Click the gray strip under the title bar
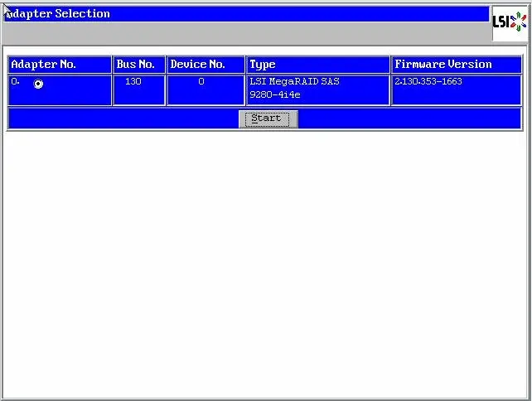 click(x=249, y=33)
